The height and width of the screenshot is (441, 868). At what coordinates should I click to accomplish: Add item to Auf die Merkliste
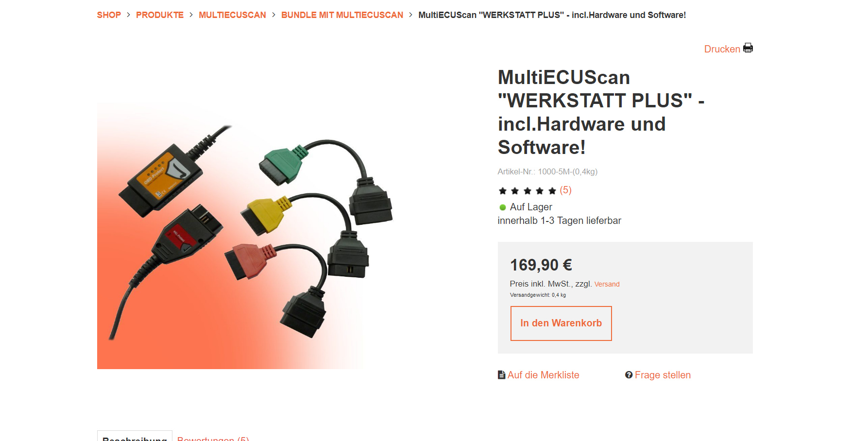543,375
